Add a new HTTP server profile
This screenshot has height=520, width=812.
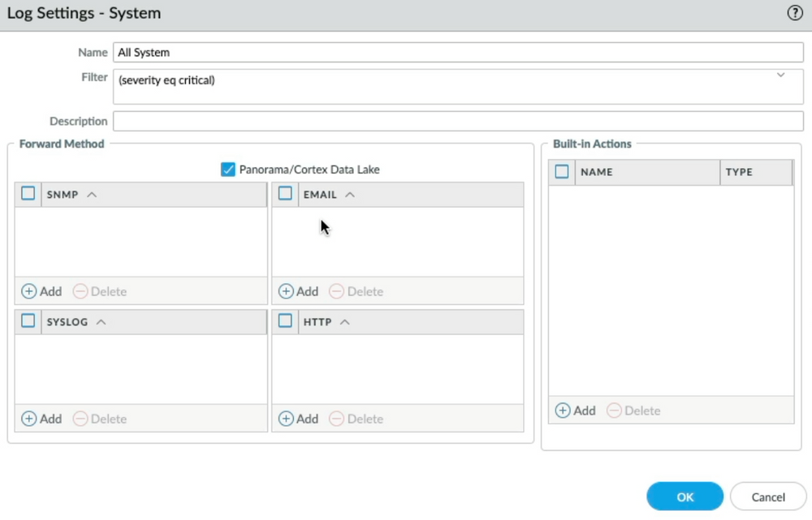tap(300, 419)
